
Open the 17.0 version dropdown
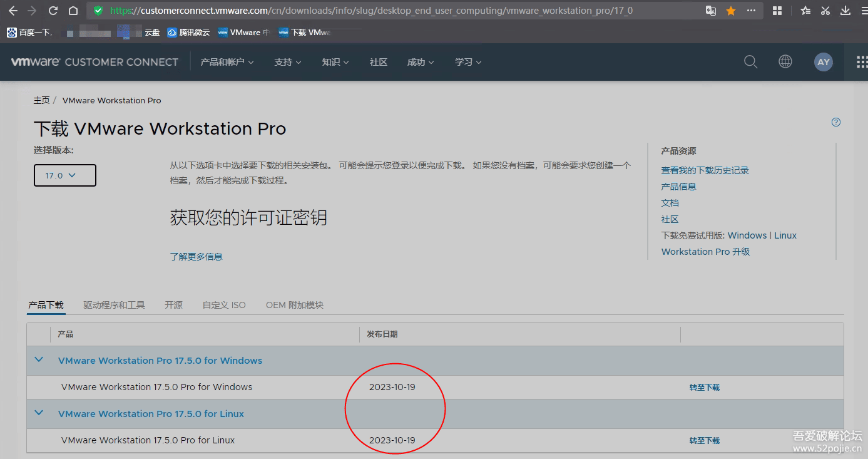pyautogui.click(x=65, y=175)
